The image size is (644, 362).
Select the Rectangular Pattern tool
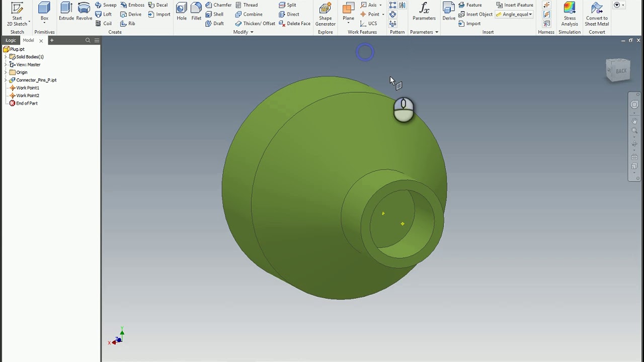point(392,5)
